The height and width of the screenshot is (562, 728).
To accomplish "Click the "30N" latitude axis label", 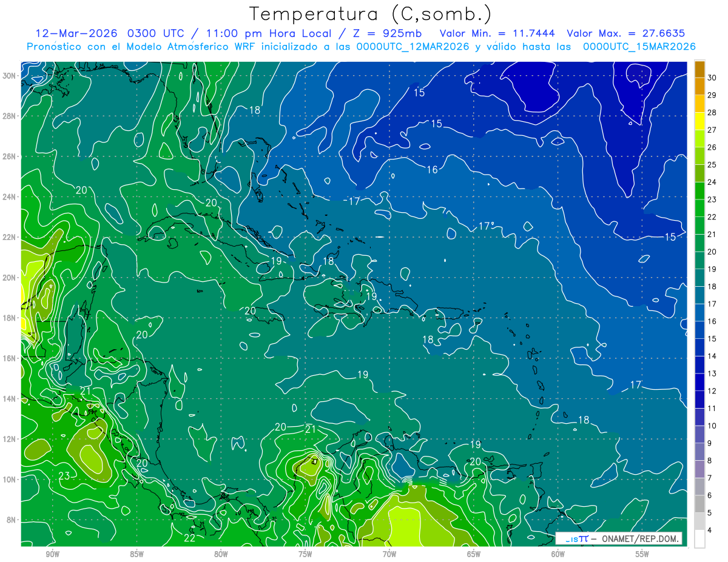I will (9, 75).
